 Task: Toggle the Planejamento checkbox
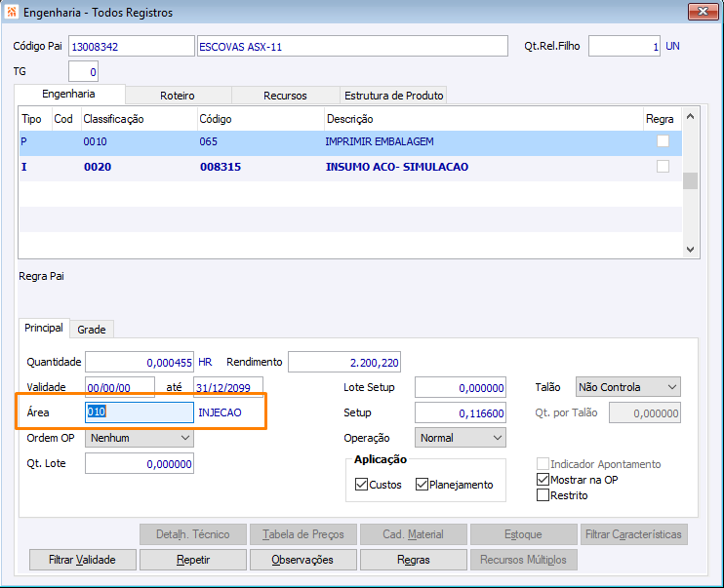click(x=422, y=485)
